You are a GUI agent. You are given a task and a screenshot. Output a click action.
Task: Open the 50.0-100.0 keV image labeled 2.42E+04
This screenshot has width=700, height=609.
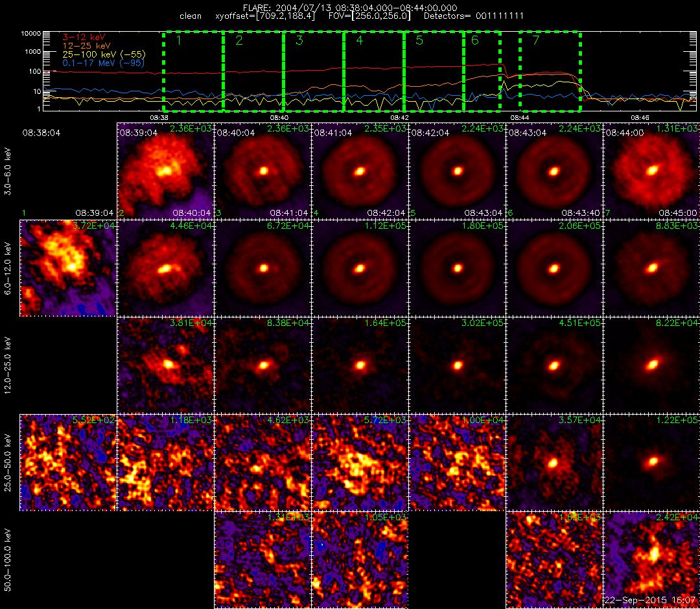click(x=652, y=560)
